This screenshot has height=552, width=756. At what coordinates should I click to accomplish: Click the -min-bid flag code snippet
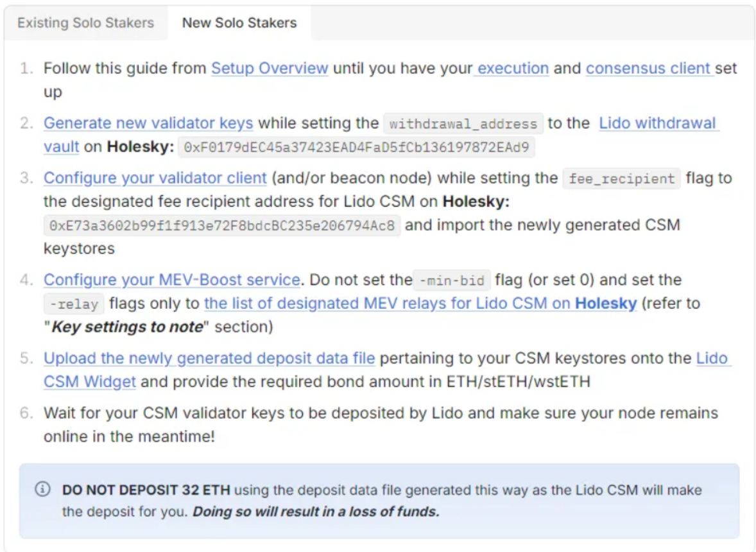click(x=452, y=280)
